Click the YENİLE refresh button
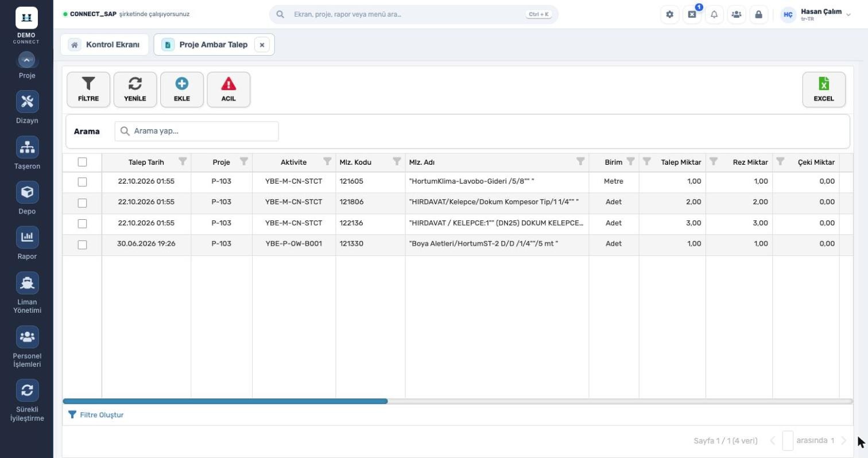The height and width of the screenshot is (458, 868). [135, 90]
